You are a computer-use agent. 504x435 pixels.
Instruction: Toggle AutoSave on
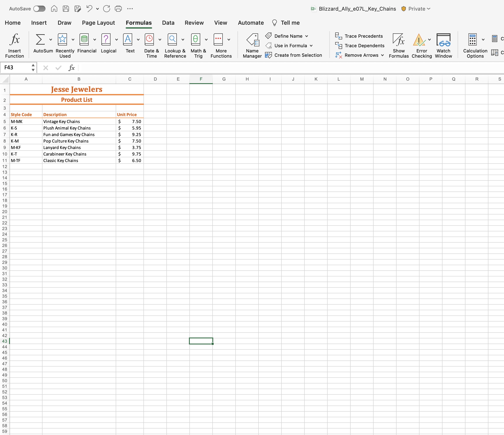(39, 8)
